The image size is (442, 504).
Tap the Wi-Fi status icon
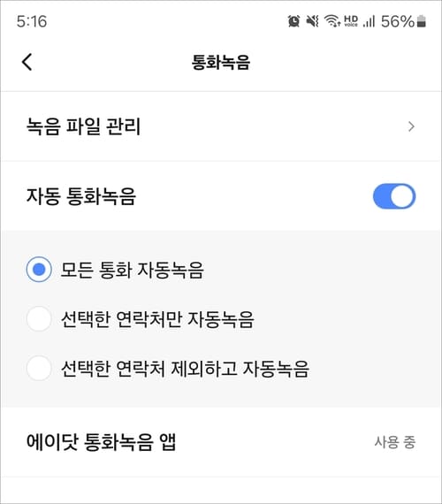(x=332, y=21)
